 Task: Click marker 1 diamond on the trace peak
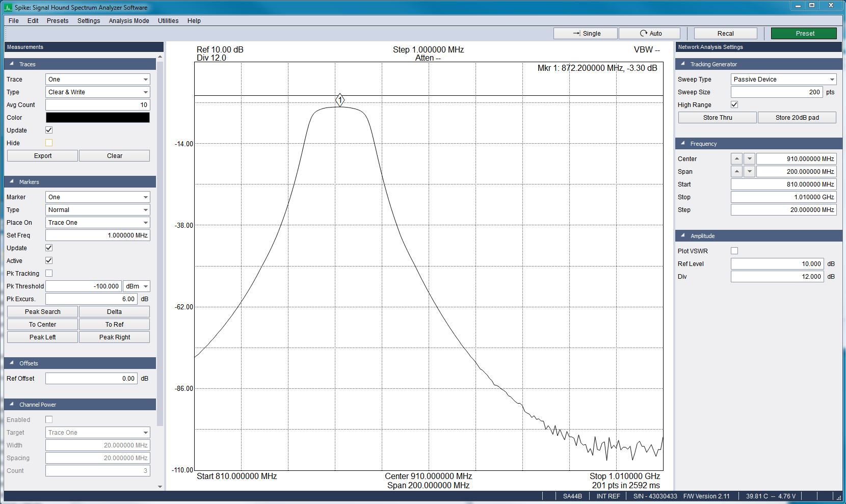[x=340, y=100]
